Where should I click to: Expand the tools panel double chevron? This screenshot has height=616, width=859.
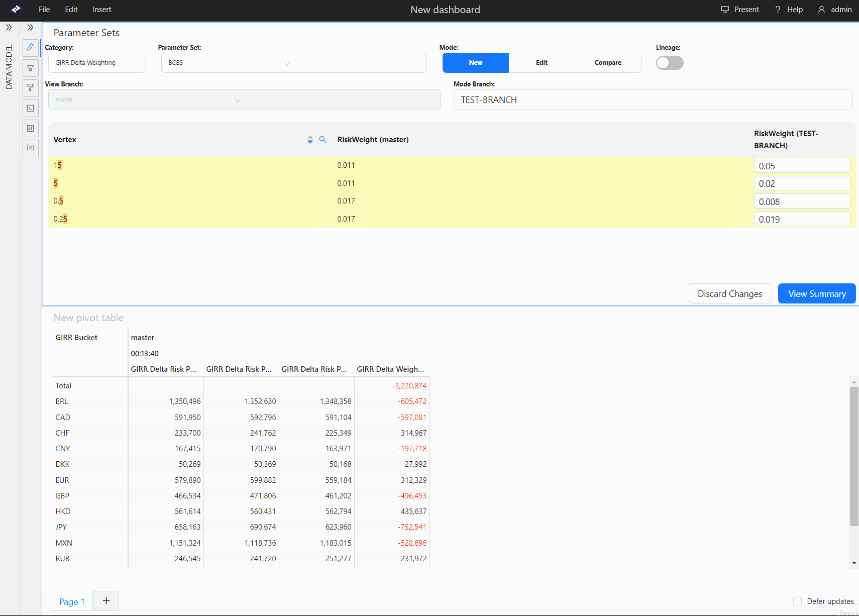click(x=30, y=27)
